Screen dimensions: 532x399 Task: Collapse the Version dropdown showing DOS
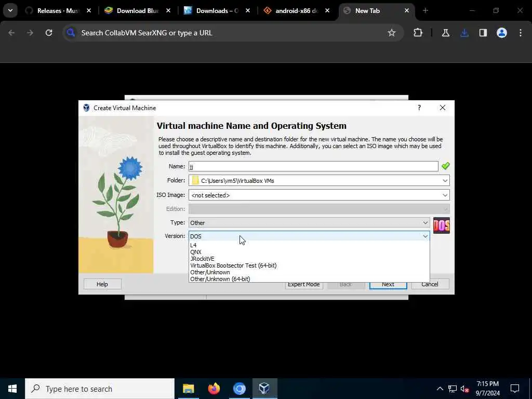(x=309, y=236)
